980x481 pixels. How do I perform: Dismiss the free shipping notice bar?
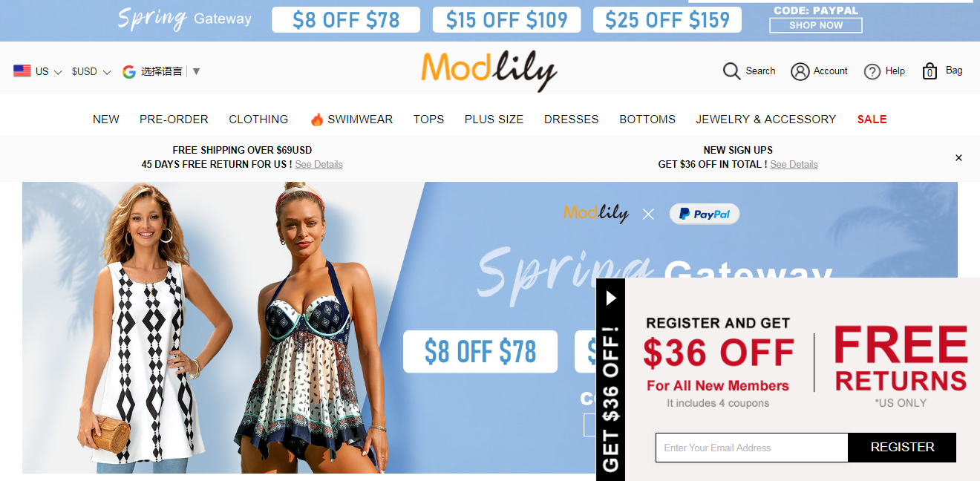(x=958, y=157)
